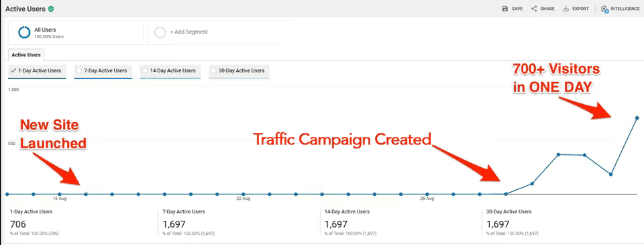
Task: Click the 7-Day Active Users summary label
Action: pos(184,212)
